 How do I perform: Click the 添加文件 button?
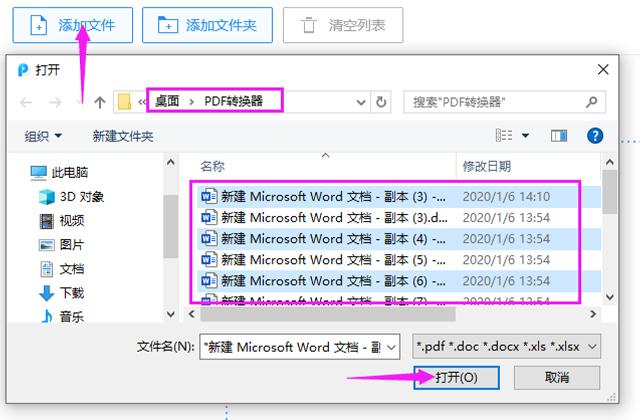(73, 25)
